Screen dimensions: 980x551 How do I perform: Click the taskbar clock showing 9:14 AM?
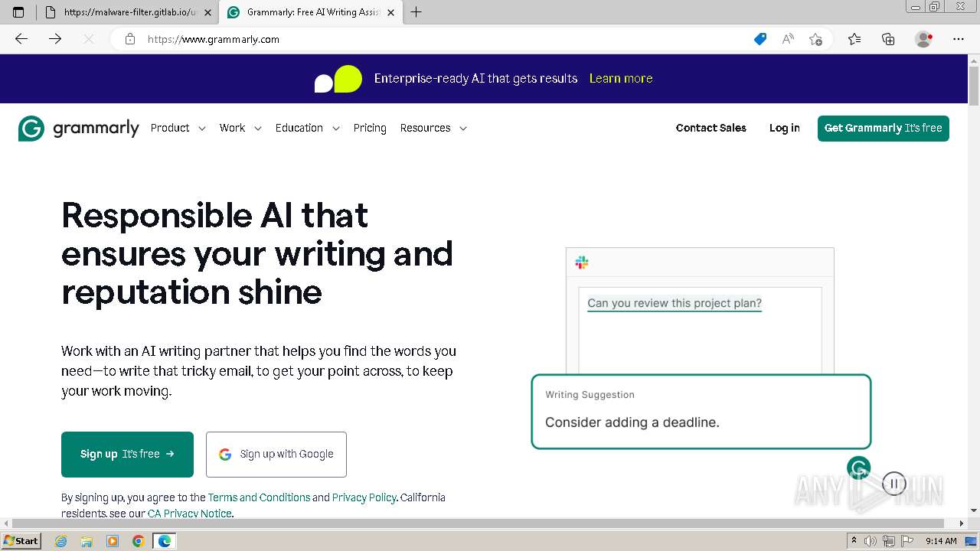(x=941, y=541)
